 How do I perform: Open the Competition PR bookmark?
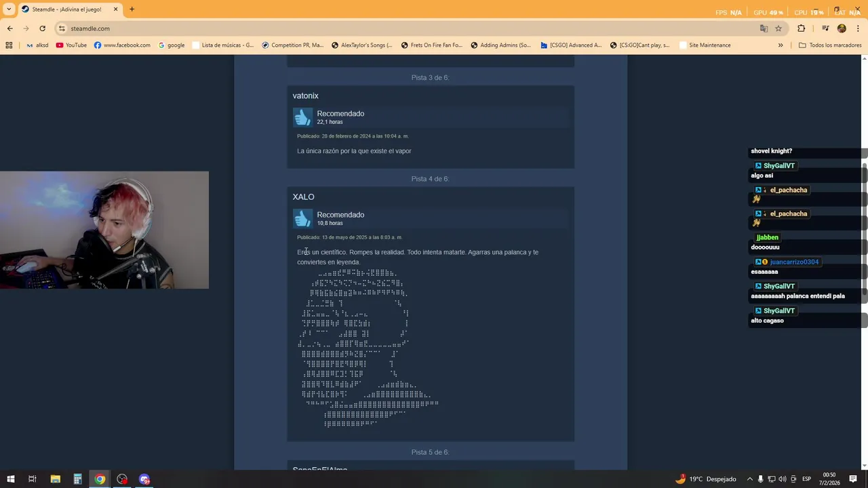coord(292,45)
